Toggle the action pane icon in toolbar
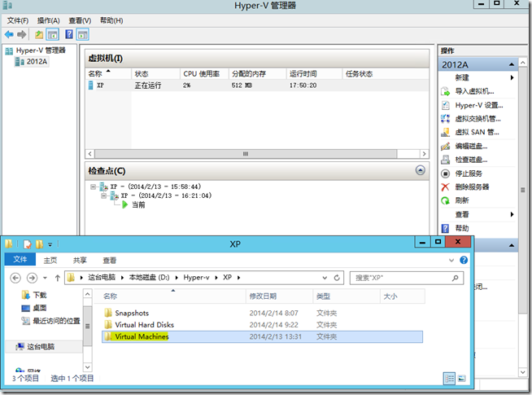Screen dimensions: 532x395 point(83,34)
